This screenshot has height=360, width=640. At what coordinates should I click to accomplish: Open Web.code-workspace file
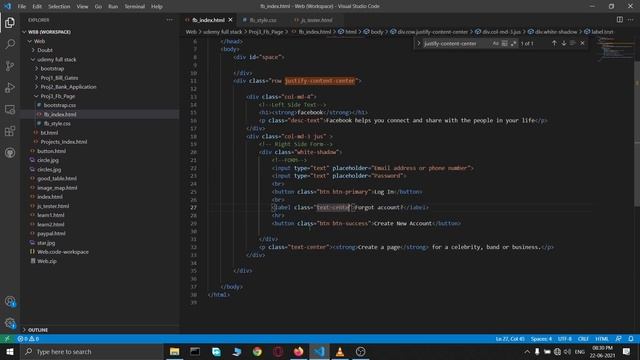pyautogui.click(x=63, y=252)
